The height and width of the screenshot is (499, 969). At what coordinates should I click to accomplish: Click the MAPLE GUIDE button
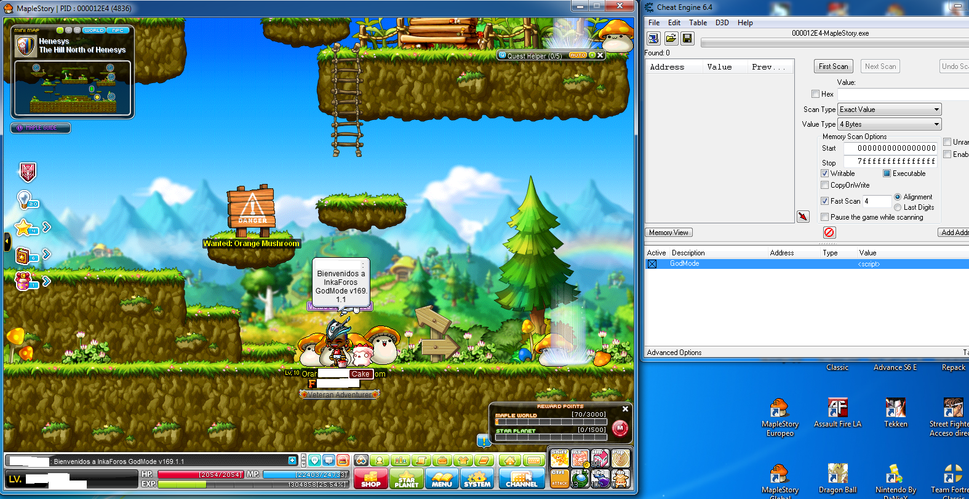[x=40, y=128]
